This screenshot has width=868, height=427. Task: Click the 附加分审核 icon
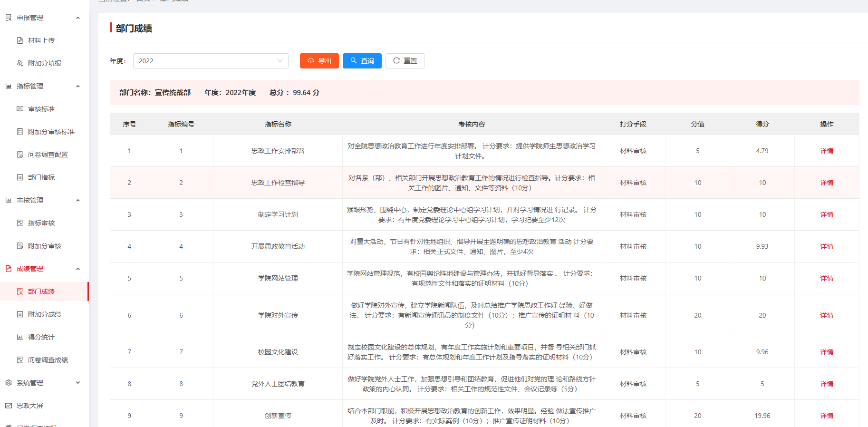pos(20,246)
